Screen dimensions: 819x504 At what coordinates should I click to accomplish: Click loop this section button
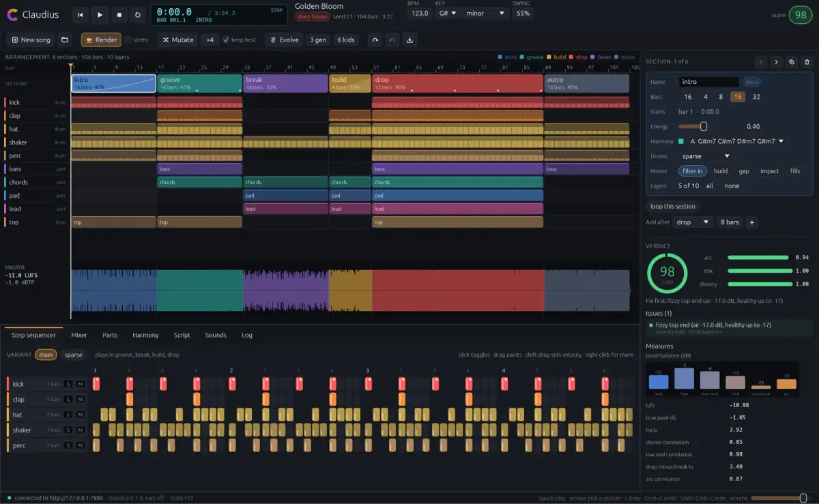pos(673,206)
